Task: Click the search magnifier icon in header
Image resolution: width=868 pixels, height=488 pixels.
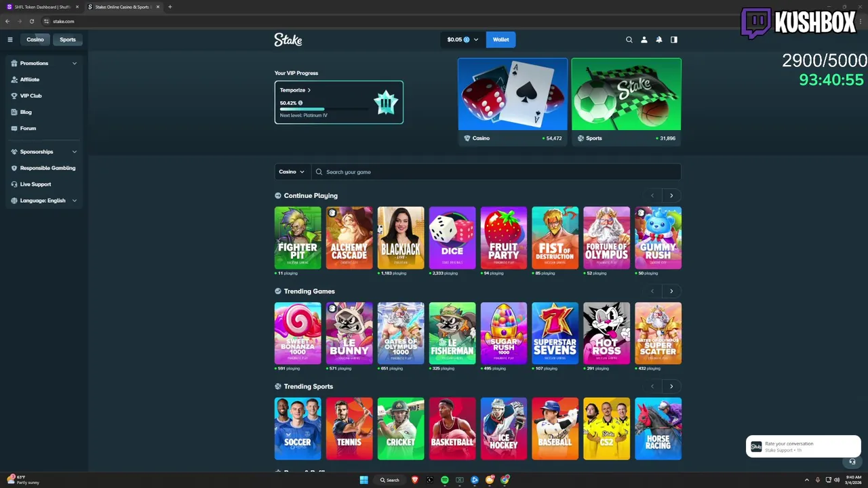Action: [629, 39]
